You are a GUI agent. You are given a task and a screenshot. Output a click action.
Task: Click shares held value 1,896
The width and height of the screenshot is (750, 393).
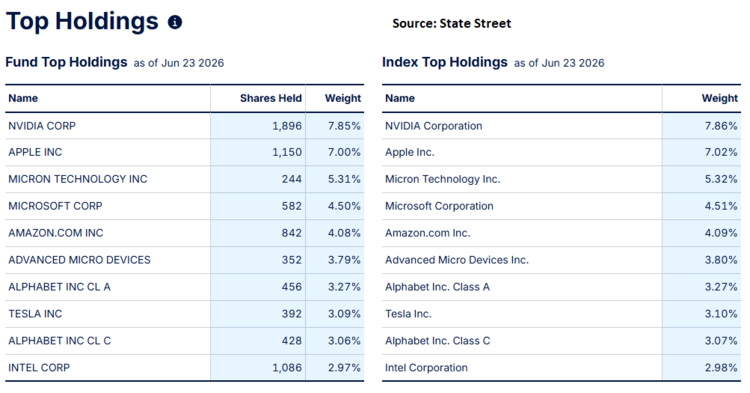pos(287,126)
